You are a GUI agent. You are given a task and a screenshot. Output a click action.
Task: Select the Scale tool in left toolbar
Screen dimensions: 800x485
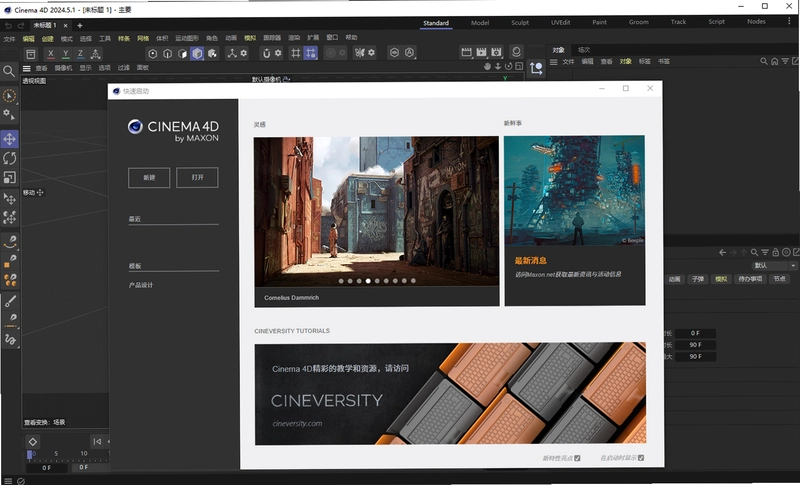[x=9, y=177]
